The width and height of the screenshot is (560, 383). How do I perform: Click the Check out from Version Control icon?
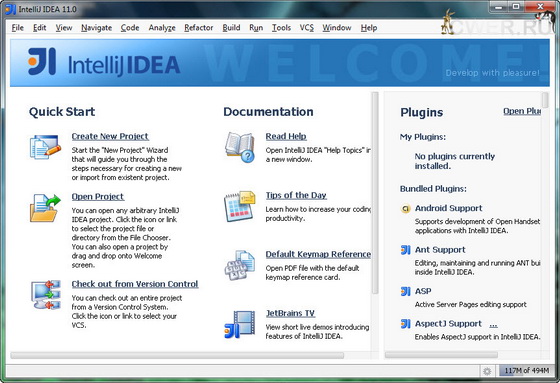45,295
